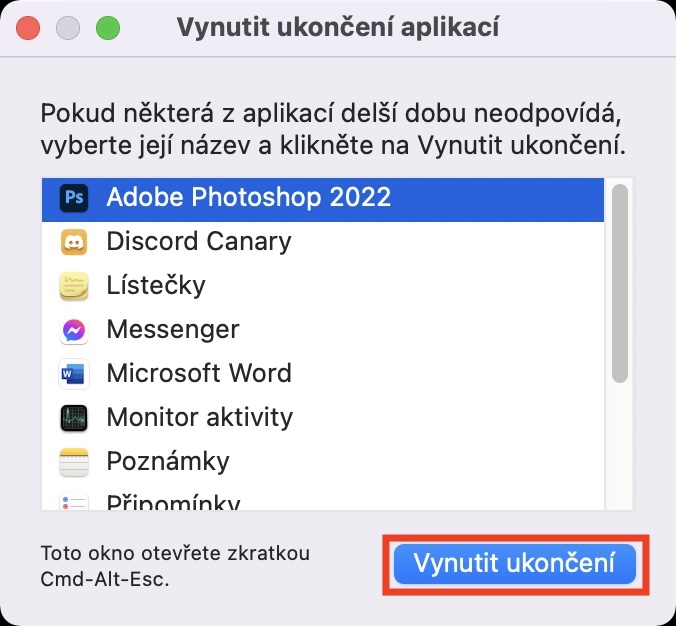
Task: Click the green zoom window button
Action: pyautogui.click(x=107, y=27)
